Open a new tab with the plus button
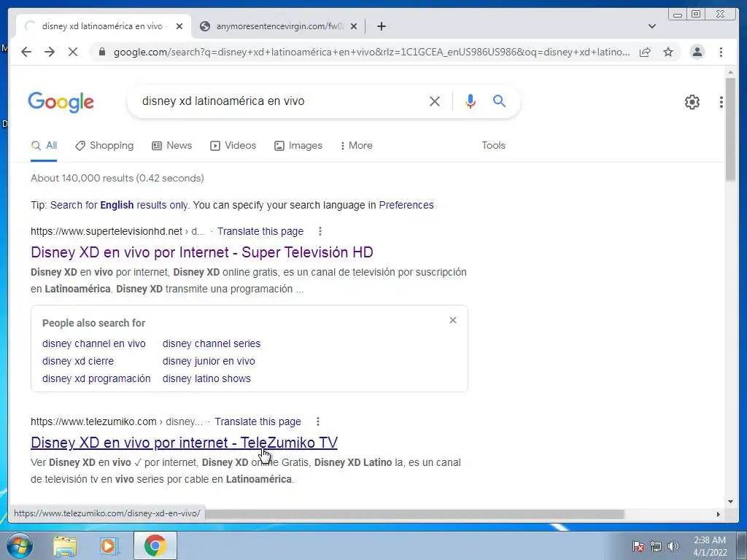 [381, 26]
